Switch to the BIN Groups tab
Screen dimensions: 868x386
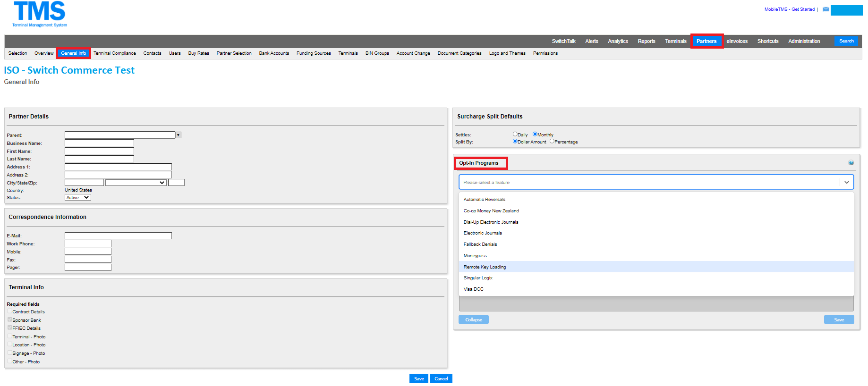coord(377,53)
